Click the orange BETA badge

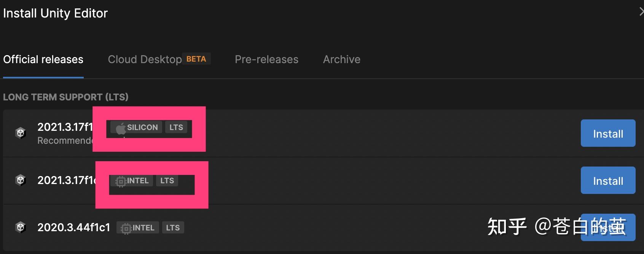coord(196,59)
